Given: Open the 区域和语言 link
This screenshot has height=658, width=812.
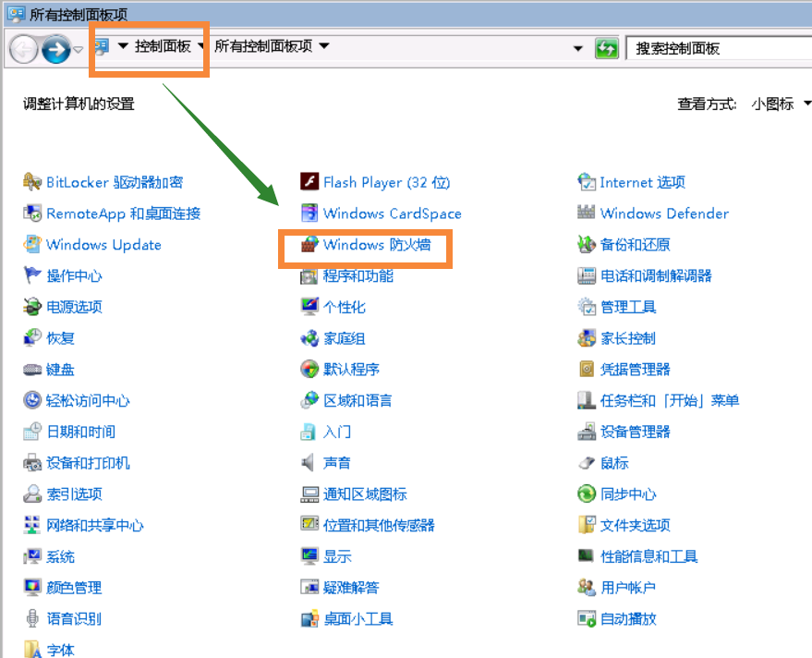Looking at the screenshot, I should [358, 400].
